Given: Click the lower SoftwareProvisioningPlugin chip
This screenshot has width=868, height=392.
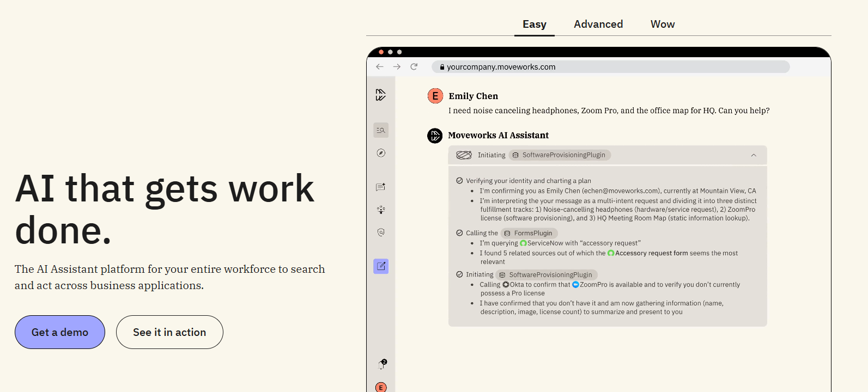Looking at the screenshot, I should pos(547,275).
